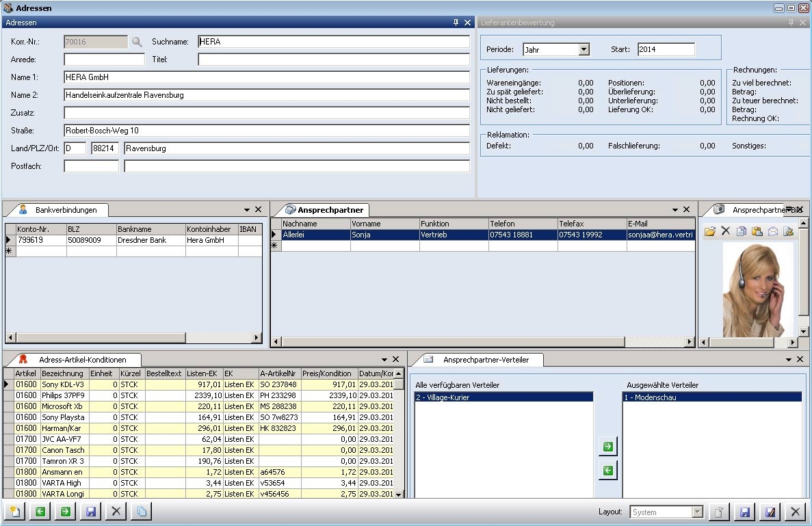Close layout with bottom-right X button

796,512
